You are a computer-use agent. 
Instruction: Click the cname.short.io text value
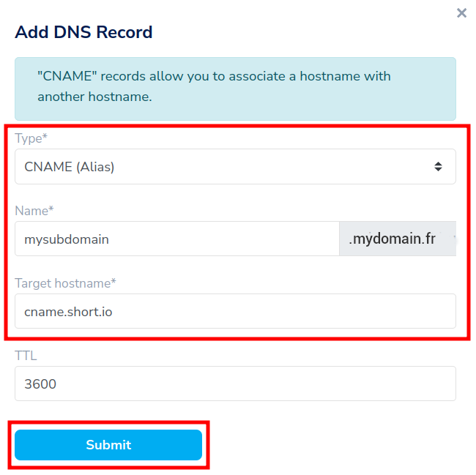pos(68,311)
